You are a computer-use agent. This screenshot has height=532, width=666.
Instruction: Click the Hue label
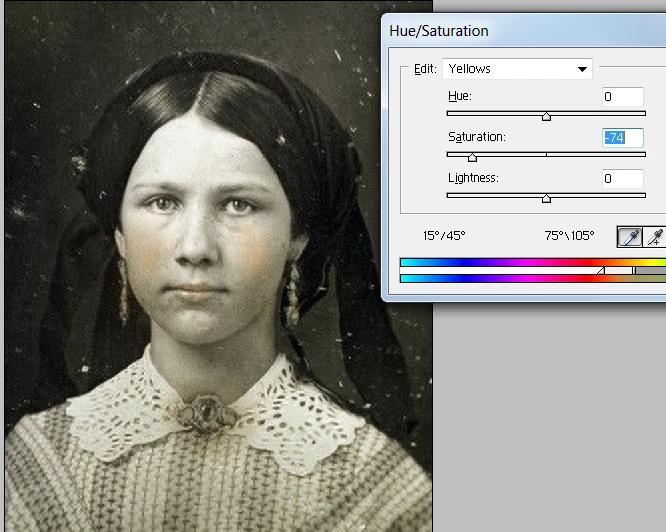click(x=460, y=96)
